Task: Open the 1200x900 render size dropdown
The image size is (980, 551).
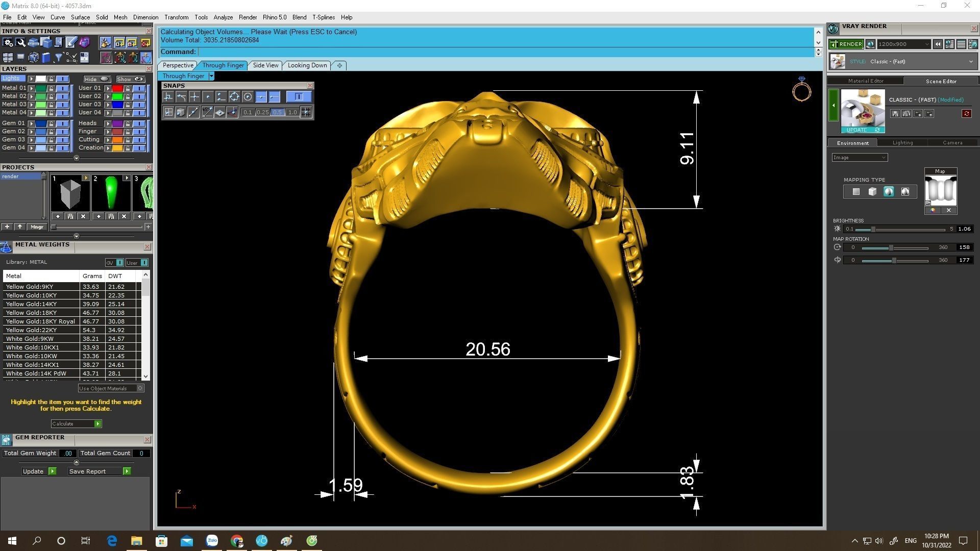Action: coord(904,44)
